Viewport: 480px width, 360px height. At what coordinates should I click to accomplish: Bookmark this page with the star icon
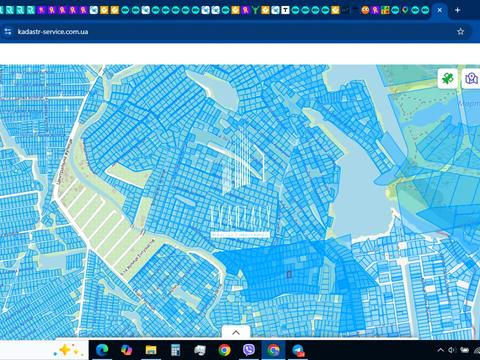pyautogui.click(x=461, y=31)
